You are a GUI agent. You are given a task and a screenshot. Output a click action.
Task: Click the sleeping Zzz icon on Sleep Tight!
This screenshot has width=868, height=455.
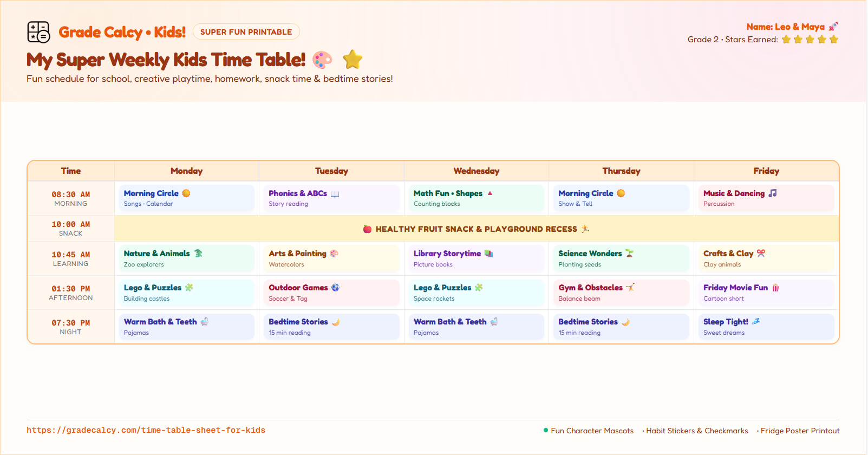point(756,322)
